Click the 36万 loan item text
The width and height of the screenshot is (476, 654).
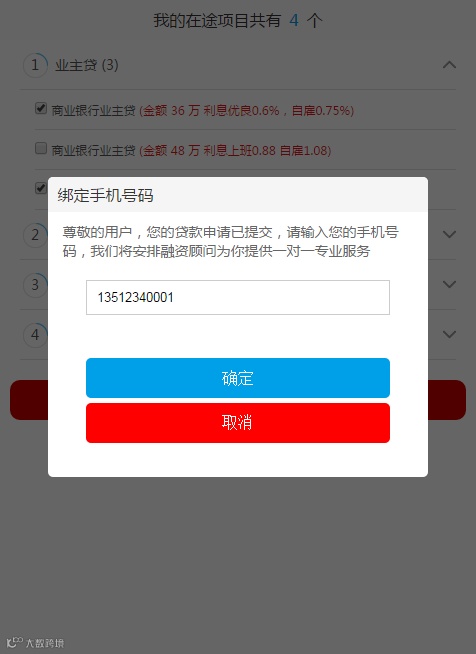click(x=203, y=111)
